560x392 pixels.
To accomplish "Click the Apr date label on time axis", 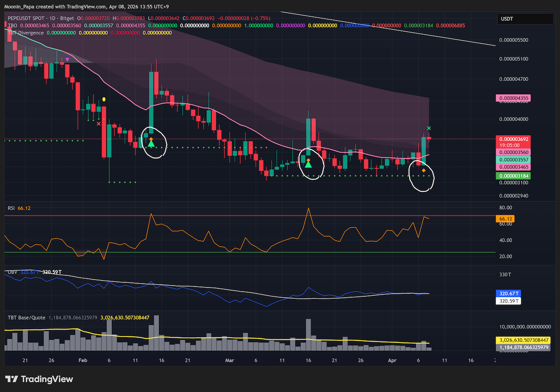I will [392, 361].
